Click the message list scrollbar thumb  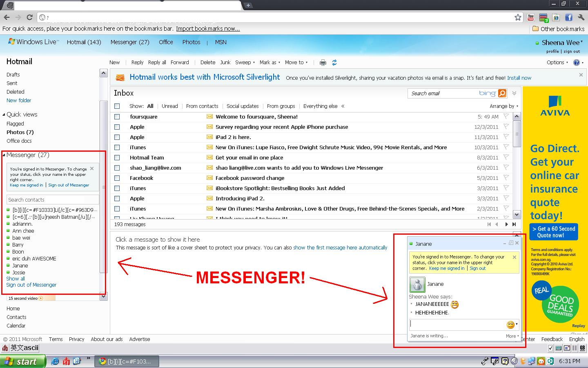[517, 134]
